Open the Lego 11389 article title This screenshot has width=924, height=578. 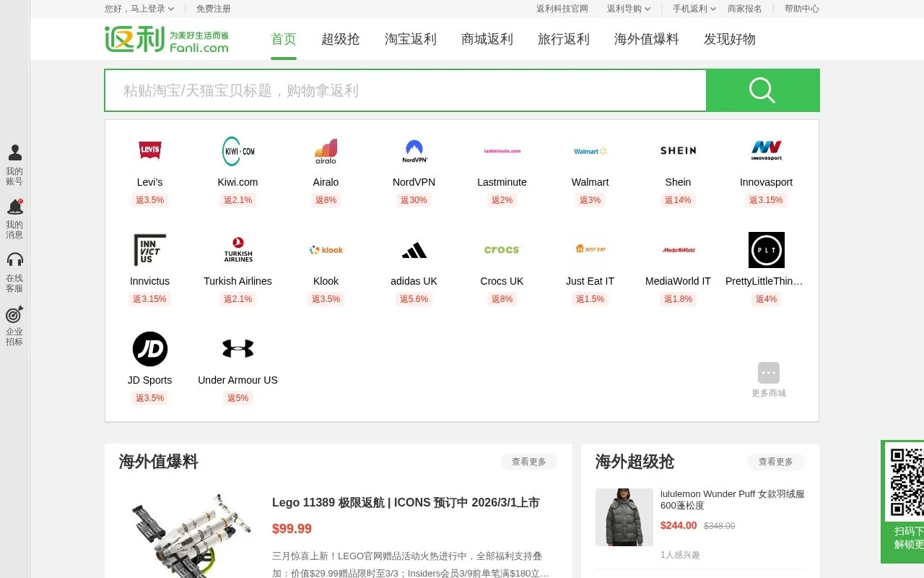(406, 503)
